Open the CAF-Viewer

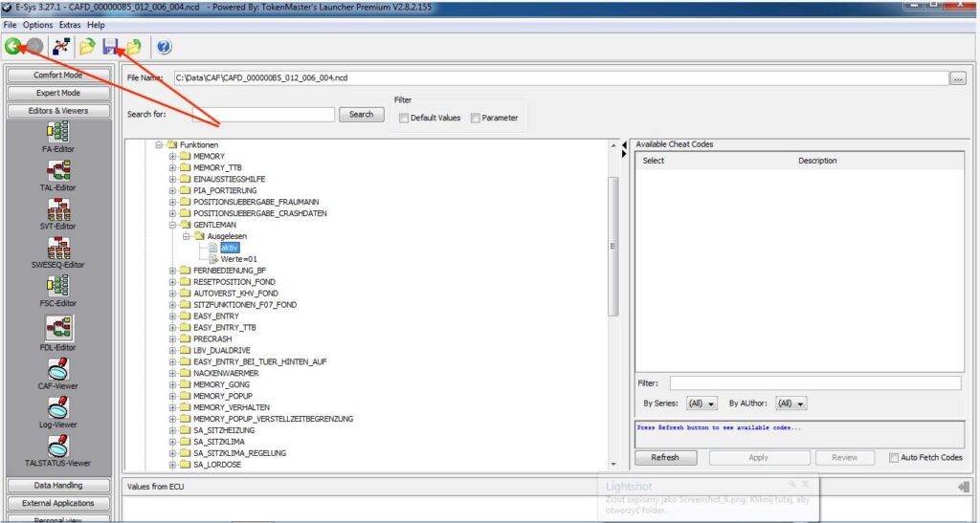click(58, 369)
